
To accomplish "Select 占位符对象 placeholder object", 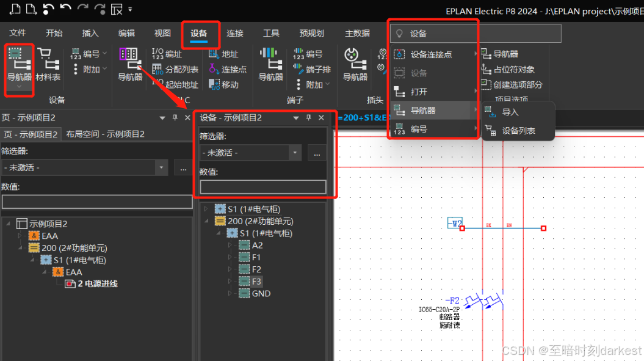I will point(508,70).
